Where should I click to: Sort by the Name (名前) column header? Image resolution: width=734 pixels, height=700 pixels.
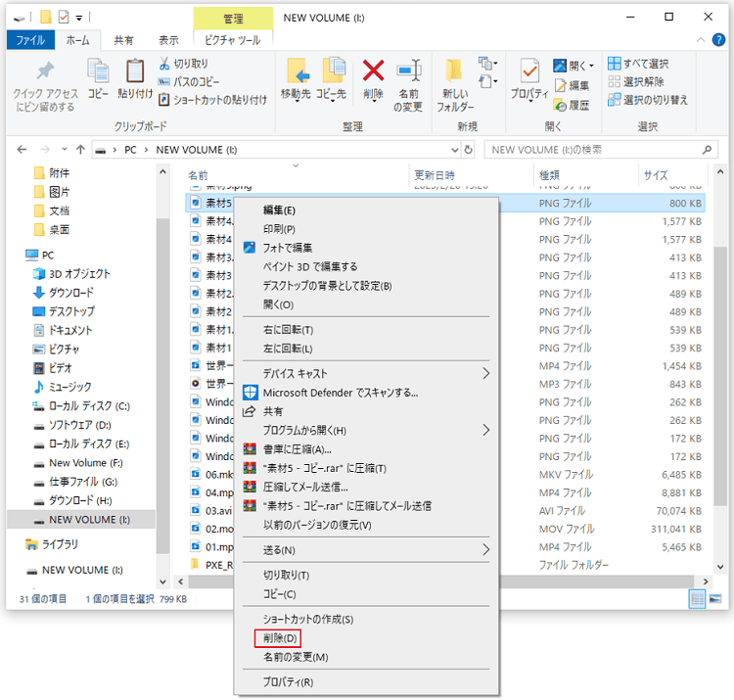point(198,175)
